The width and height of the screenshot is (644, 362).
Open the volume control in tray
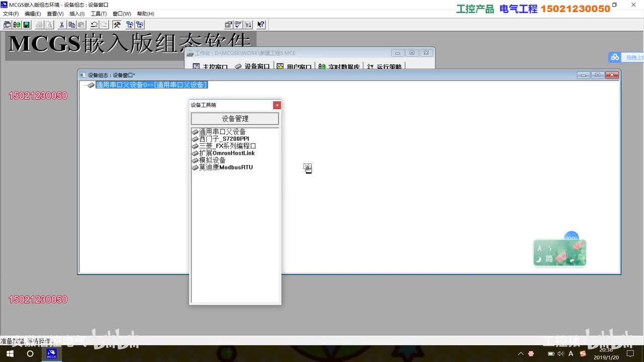[561, 354]
